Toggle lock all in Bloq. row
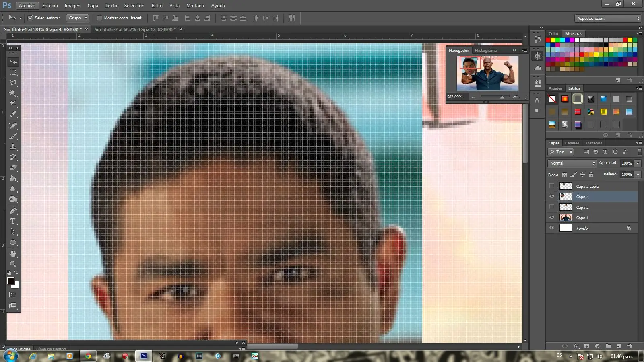644x362 pixels. tap(591, 175)
